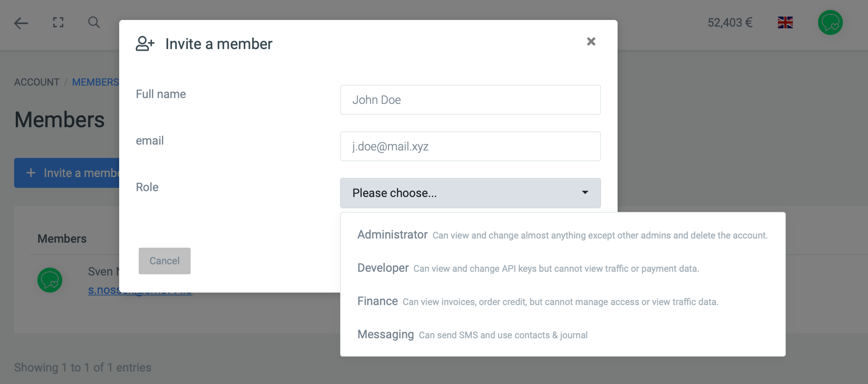
Task: Click the 52,403 € account balance
Action: click(x=730, y=22)
